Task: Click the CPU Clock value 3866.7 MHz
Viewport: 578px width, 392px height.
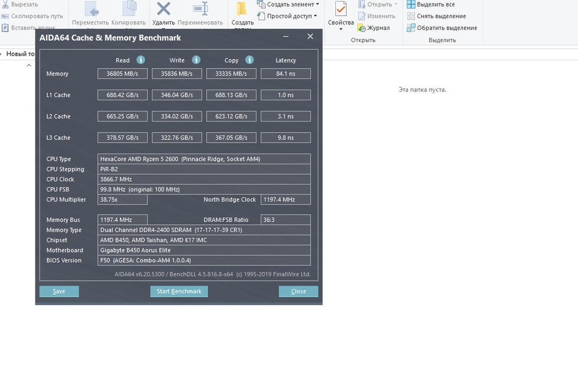Action: coord(204,179)
